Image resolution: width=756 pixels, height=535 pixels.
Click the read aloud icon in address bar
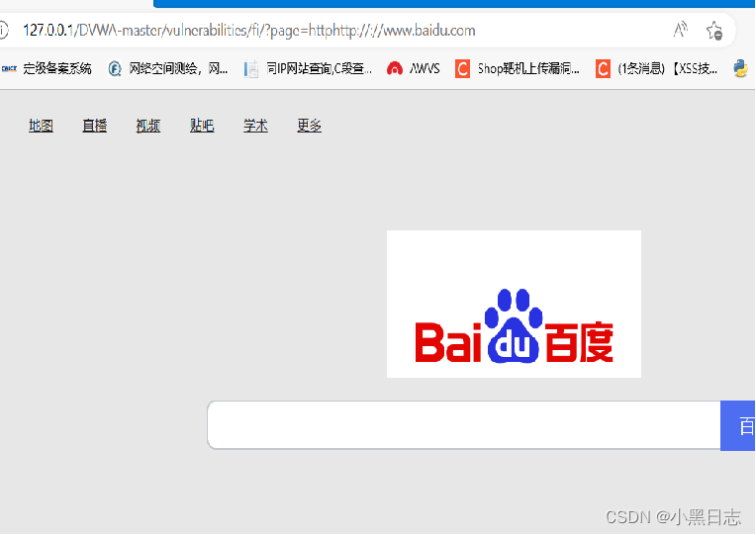point(681,30)
